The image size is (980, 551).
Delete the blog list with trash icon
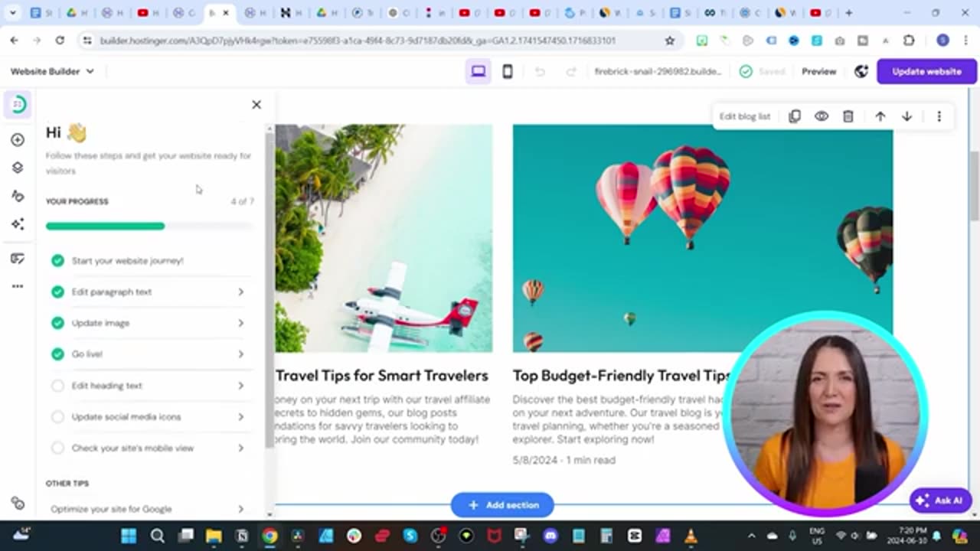[848, 116]
